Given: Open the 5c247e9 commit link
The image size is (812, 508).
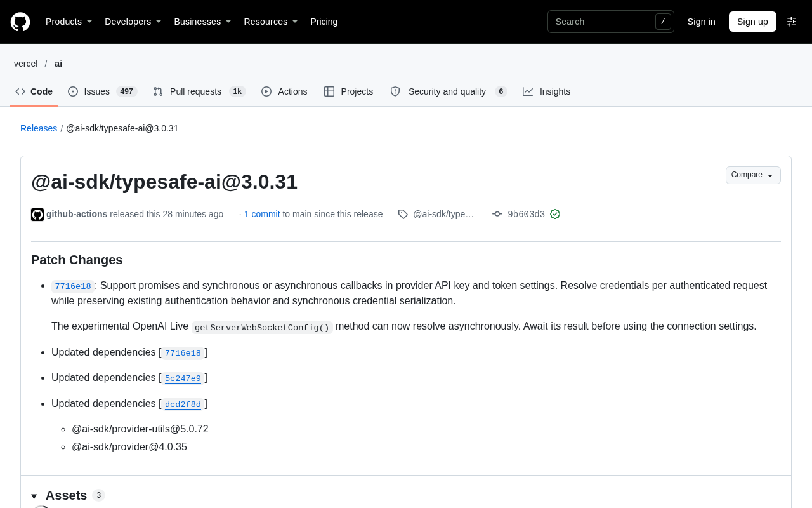Looking at the screenshot, I should pos(183,378).
